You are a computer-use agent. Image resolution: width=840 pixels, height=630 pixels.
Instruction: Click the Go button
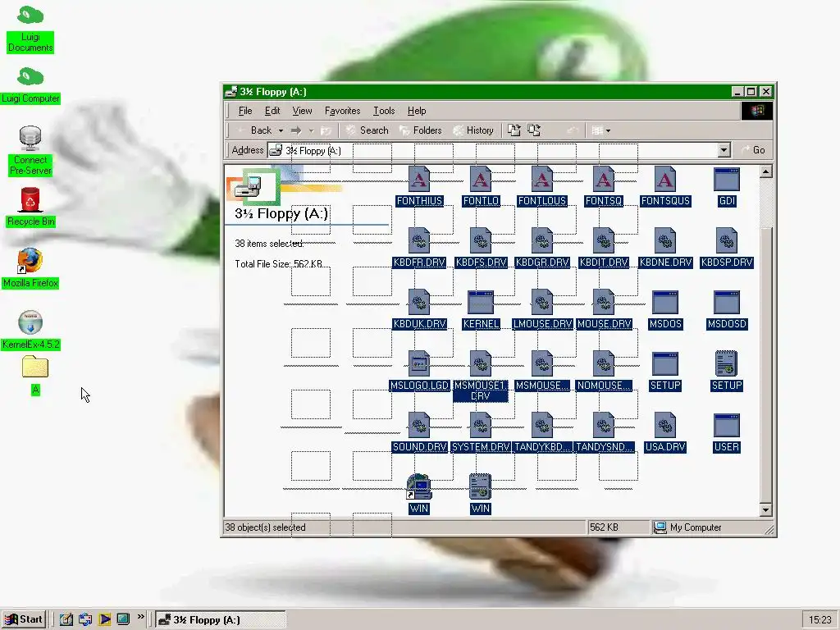pyautogui.click(x=753, y=150)
